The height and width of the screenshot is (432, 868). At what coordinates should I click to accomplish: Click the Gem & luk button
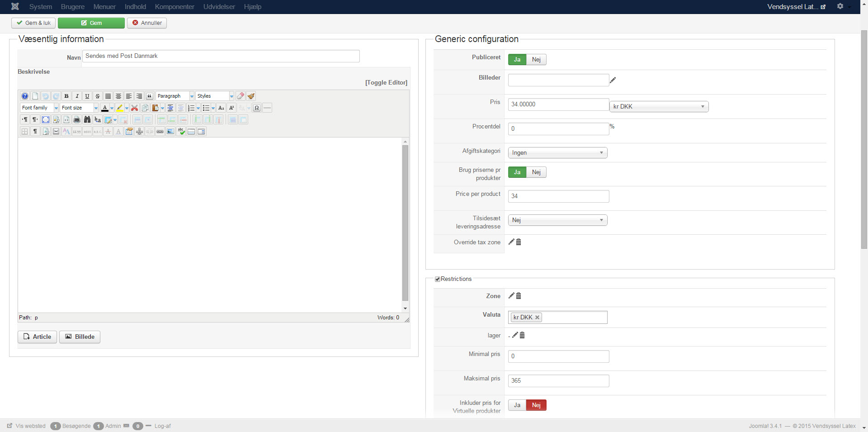point(33,23)
